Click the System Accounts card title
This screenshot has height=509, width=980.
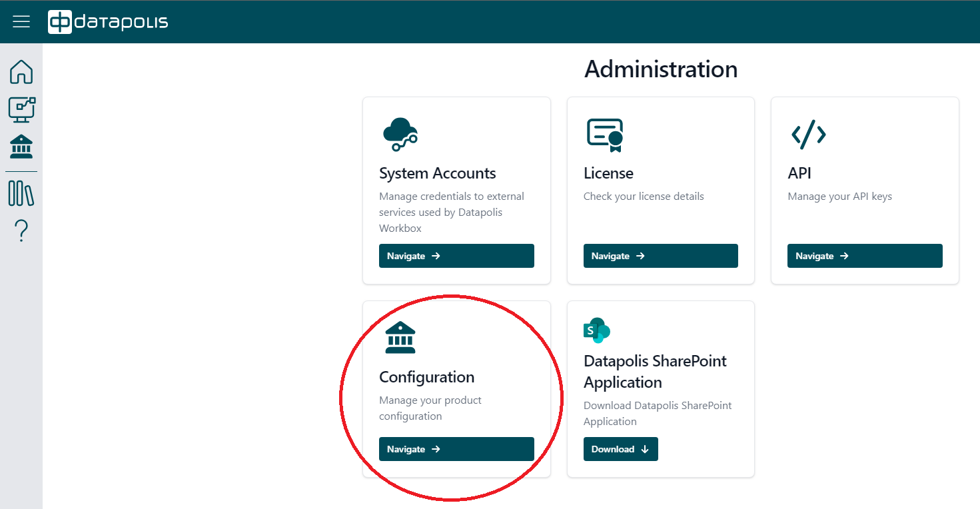pos(437,173)
